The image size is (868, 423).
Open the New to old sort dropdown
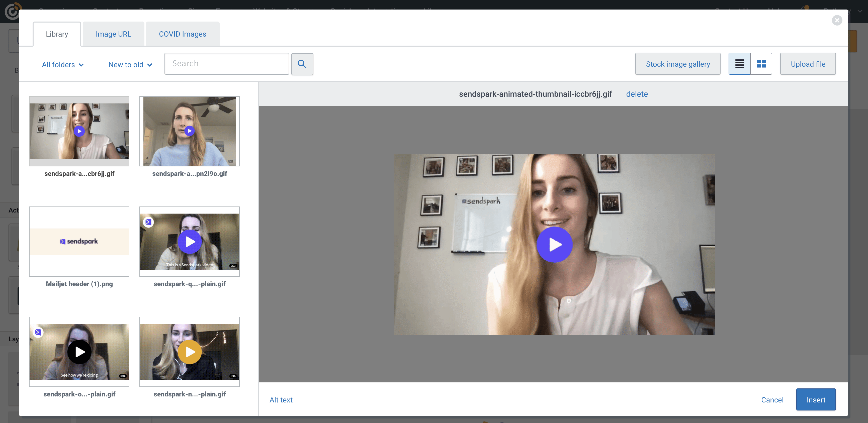pyautogui.click(x=130, y=65)
